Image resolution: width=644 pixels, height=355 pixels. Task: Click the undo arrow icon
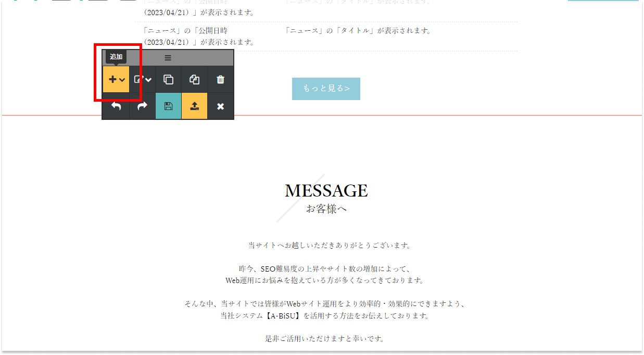pyautogui.click(x=116, y=106)
